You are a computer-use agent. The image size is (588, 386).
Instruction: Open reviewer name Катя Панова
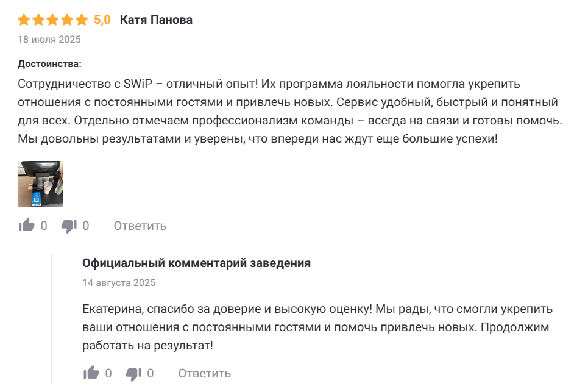click(x=156, y=20)
